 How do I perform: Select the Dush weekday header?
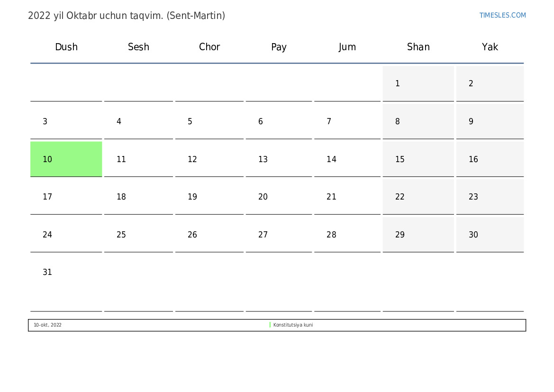(66, 47)
